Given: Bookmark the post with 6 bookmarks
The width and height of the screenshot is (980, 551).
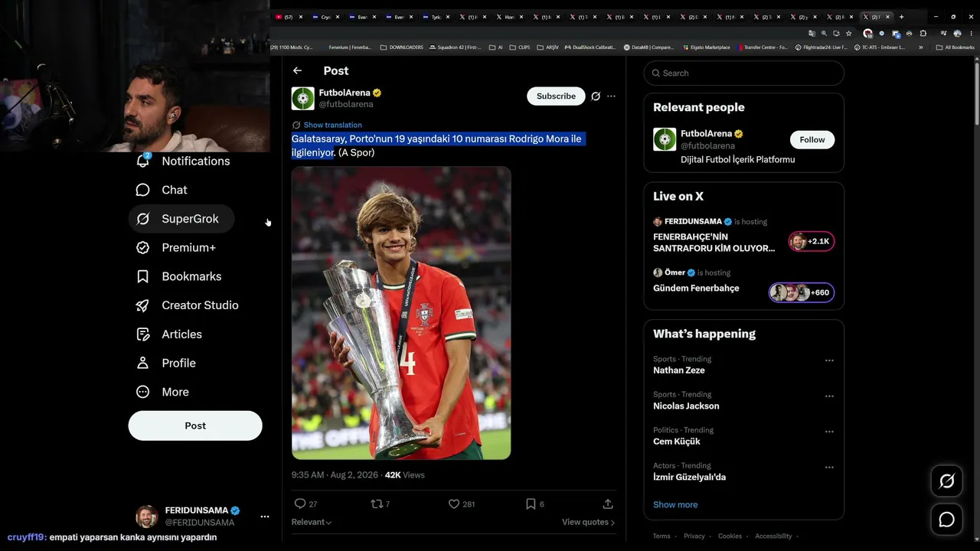Looking at the screenshot, I should 531,504.
